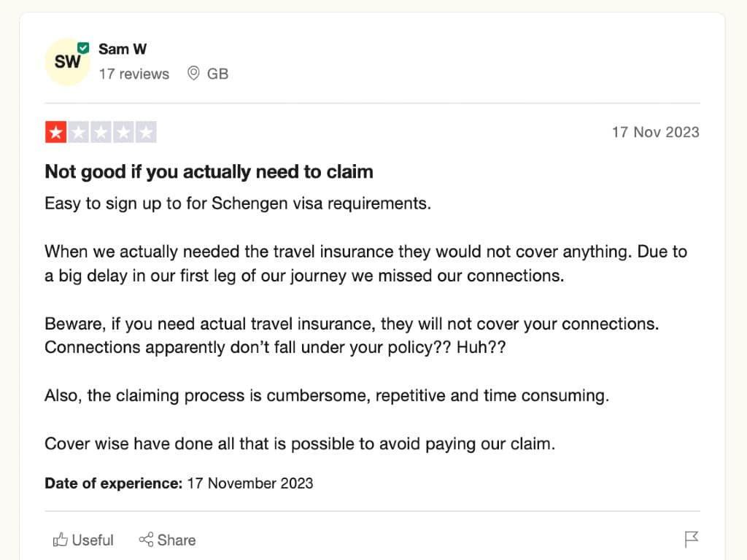The height and width of the screenshot is (560, 747).
Task: Click the location pin icon
Action: [x=193, y=74]
